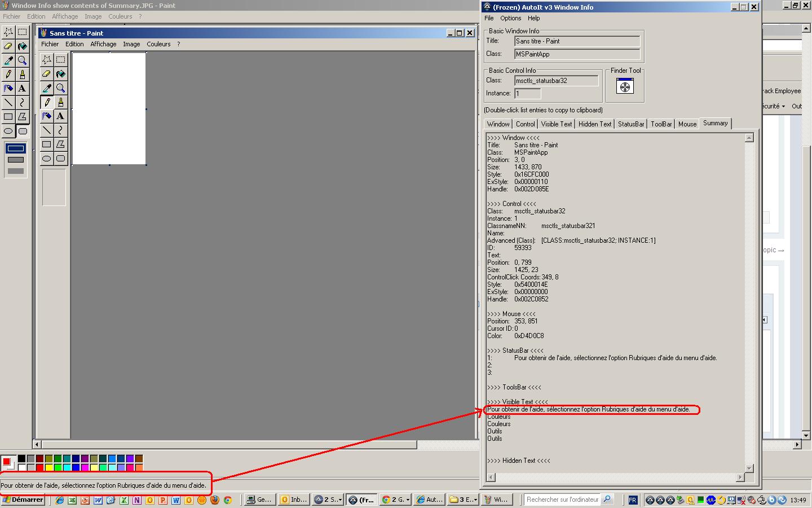Screen dimensions: 812x508
Task: Open the Options menu in AutoIt Window Info
Action: point(510,18)
